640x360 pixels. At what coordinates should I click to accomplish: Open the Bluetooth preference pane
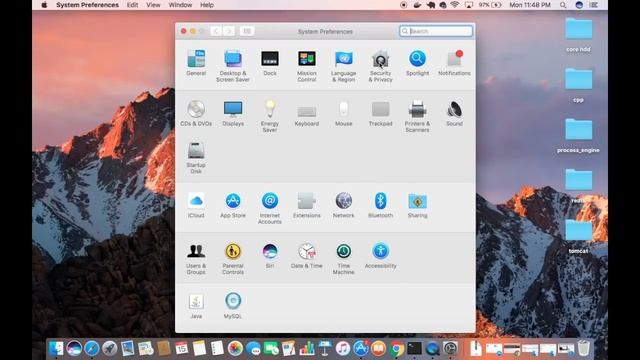[x=380, y=205]
